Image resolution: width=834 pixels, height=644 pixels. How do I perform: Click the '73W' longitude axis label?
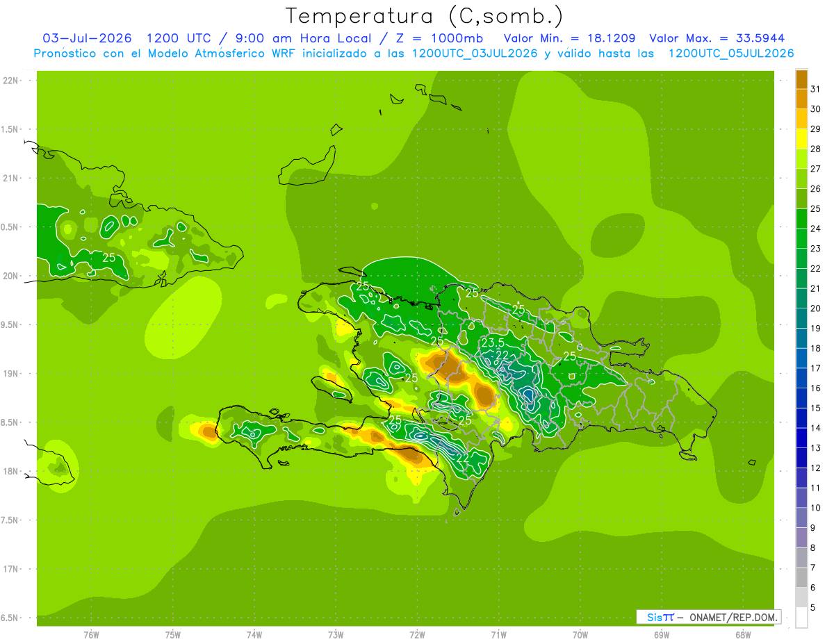pos(336,634)
